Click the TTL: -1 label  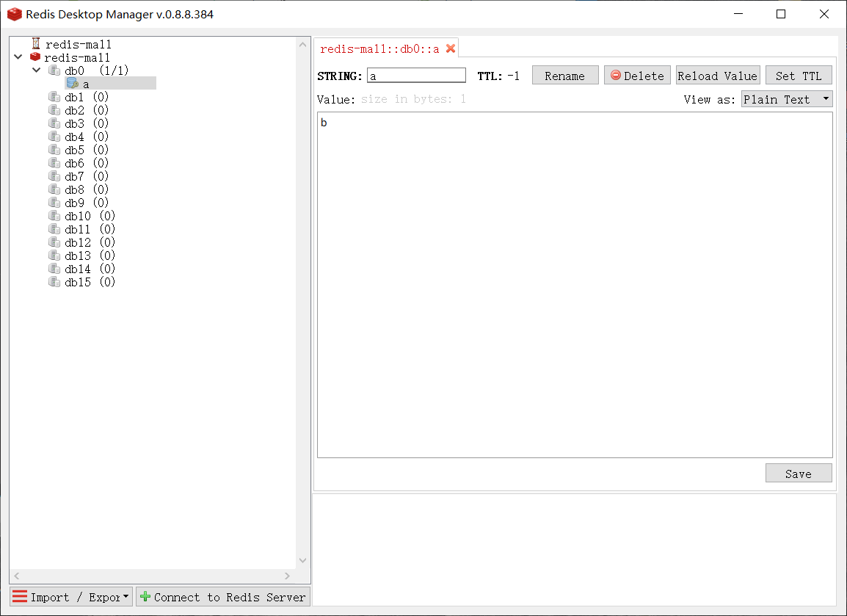(498, 76)
